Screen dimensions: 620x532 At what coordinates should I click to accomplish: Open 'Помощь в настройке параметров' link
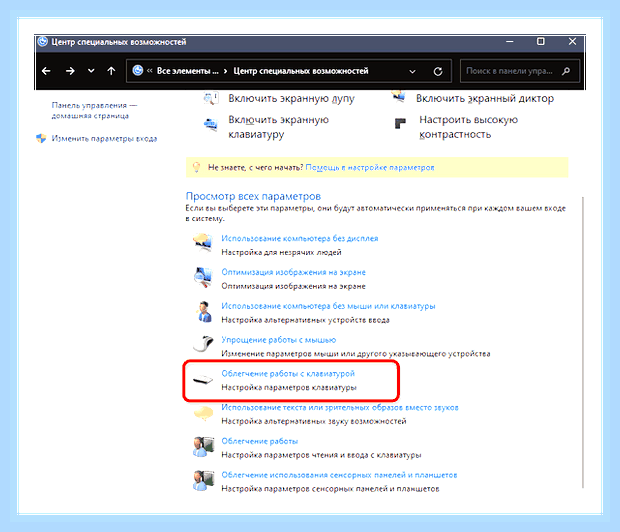tap(370, 168)
